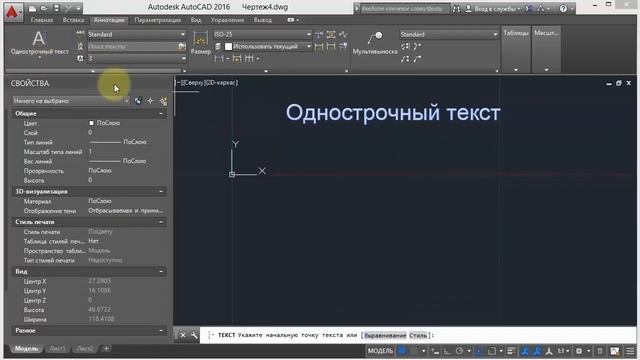Click the Help question mark icon
The width and height of the screenshot is (640, 360).
click(563, 8)
